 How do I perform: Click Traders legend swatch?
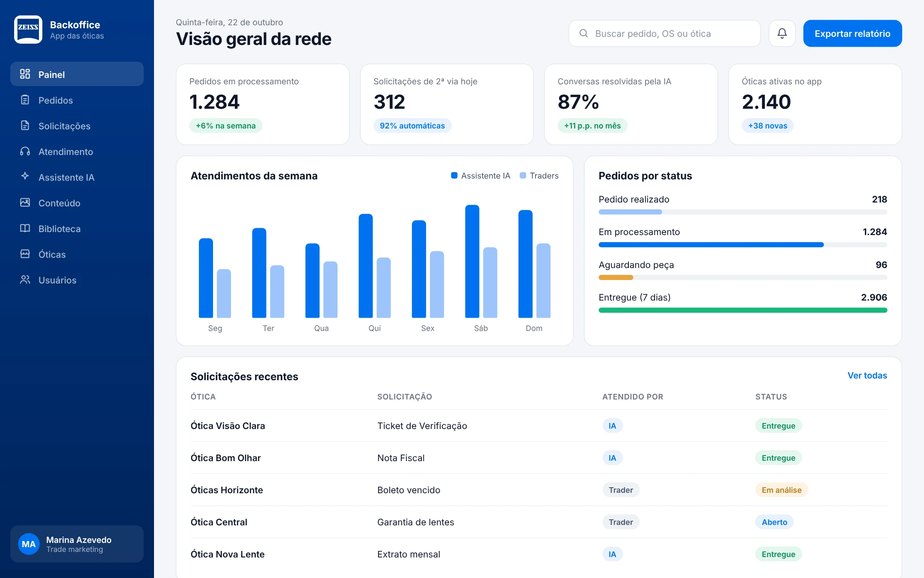click(x=523, y=176)
